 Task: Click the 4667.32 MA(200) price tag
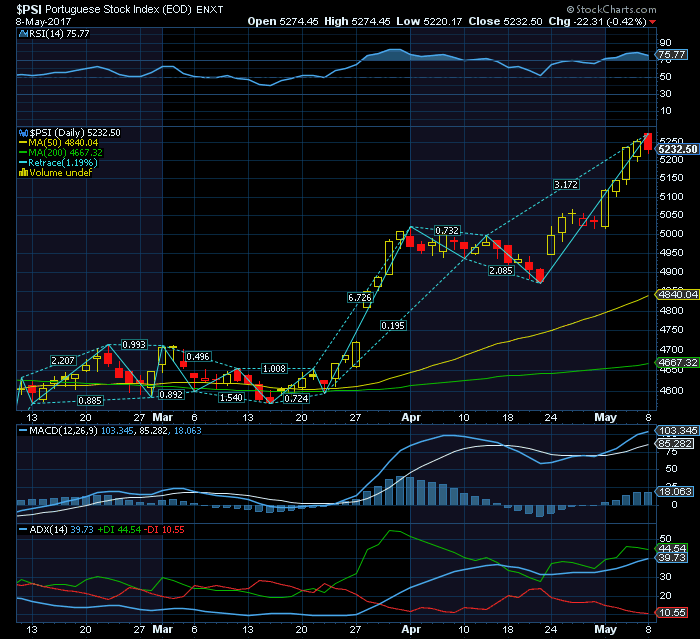(677, 362)
